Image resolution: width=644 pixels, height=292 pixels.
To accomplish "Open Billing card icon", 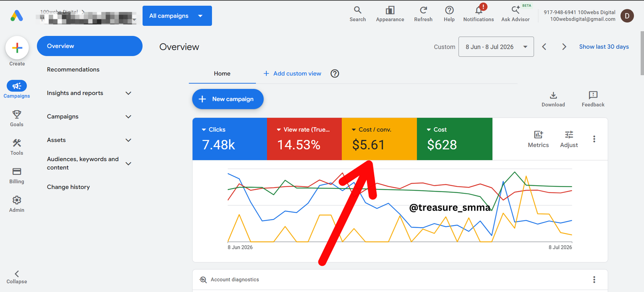I will pos(17,172).
